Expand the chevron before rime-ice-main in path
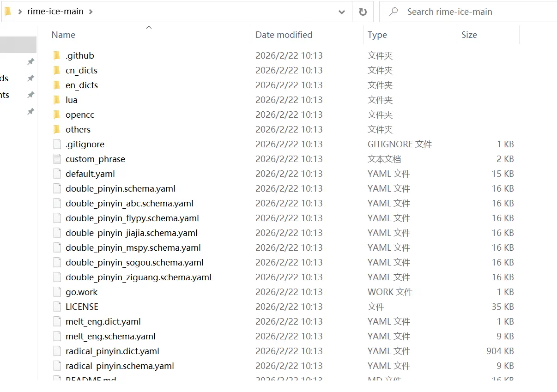557x392 pixels. point(20,12)
